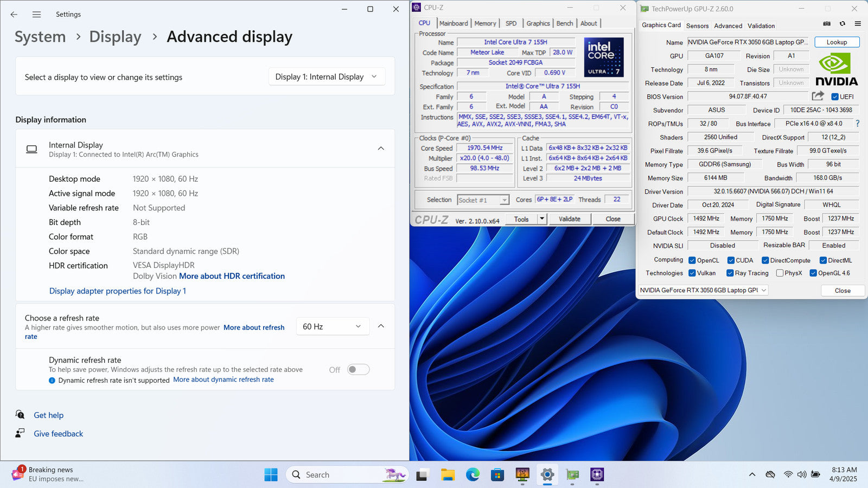Open the Display 1: Internal Display dropdown
Image resolution: width=868 pixels, height=488 pixels.
pyautogui.click(x=327, y=77)
